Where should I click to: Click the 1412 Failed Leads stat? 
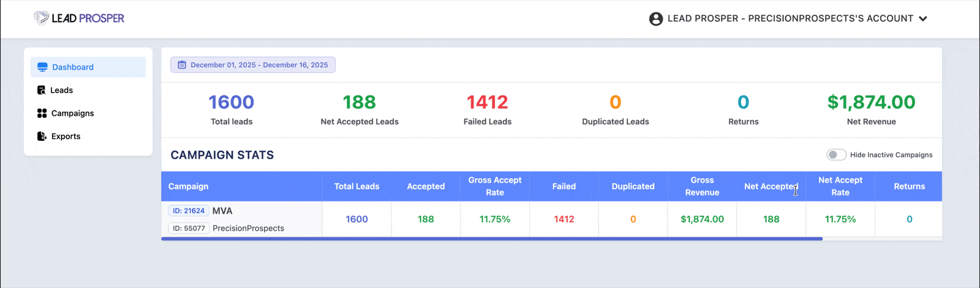[488, 110]
